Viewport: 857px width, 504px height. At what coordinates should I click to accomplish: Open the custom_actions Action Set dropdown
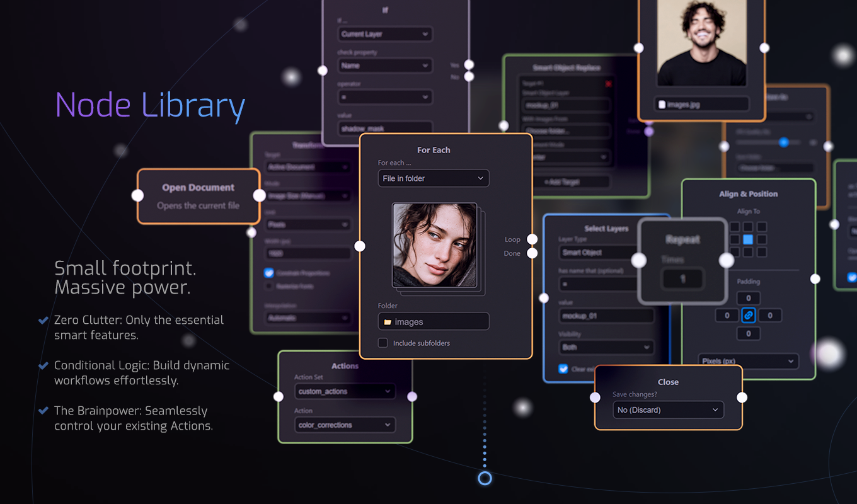345,391
